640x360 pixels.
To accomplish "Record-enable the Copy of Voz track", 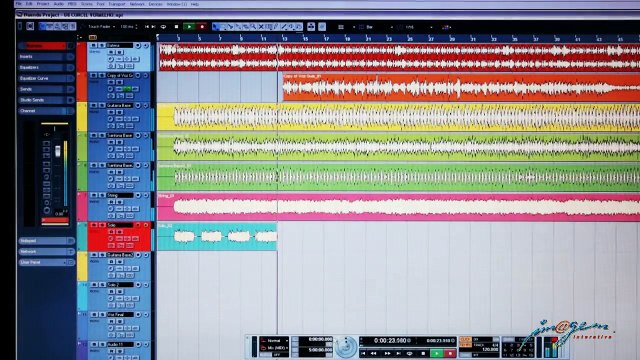I will tap(138, 76).
